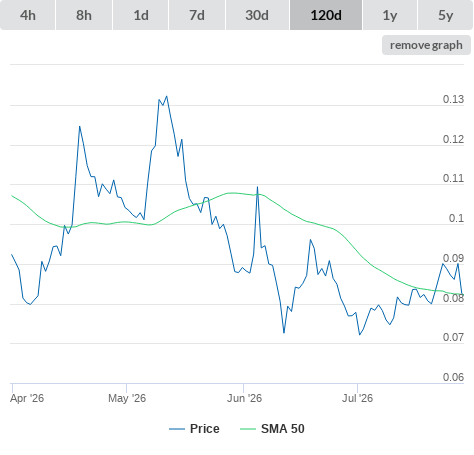474x455 pixels.
Task: Toggle the Price series in legend
Action: [x=204, y=429]
